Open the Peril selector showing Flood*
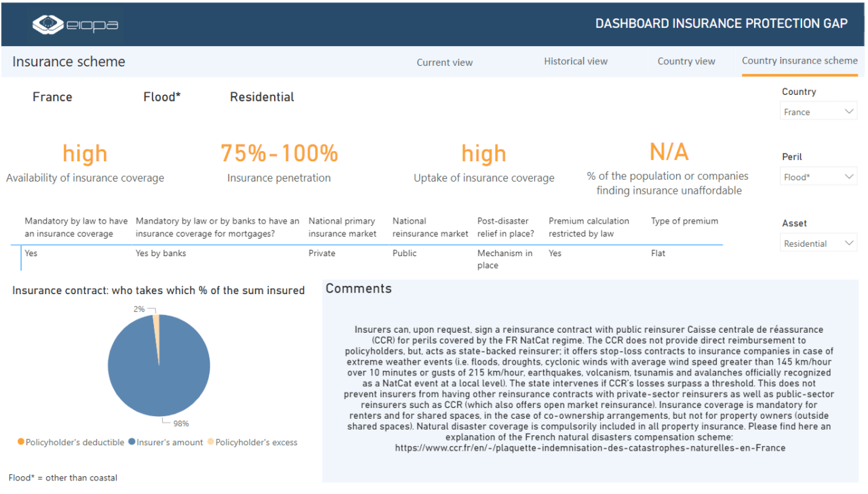 coord(817,176)
